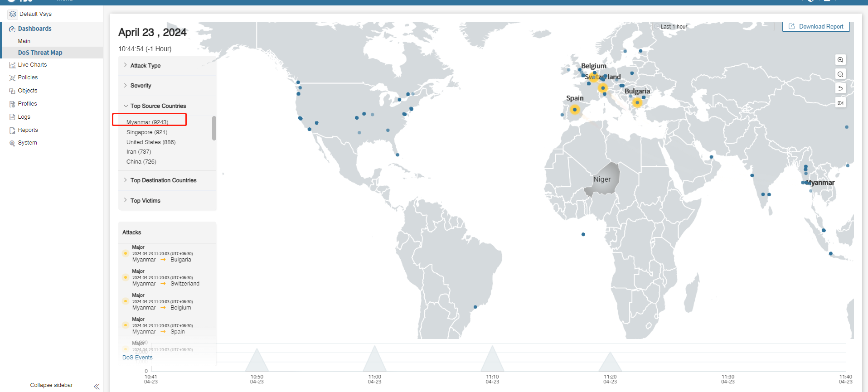Expand the Severity filter section
Screen dimensions: 868x392
click(141, 86)
